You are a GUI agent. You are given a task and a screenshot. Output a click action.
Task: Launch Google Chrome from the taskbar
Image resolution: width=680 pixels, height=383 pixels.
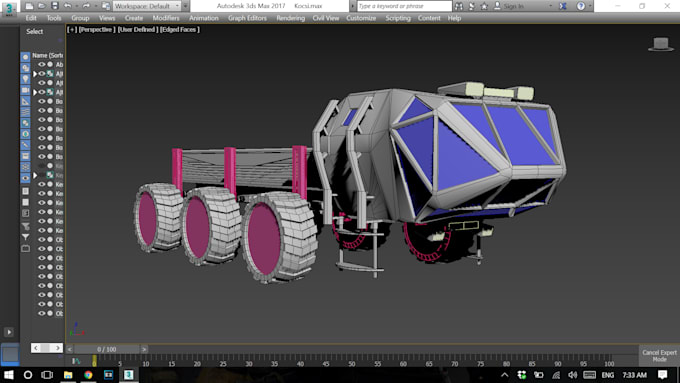click(88, 375)
